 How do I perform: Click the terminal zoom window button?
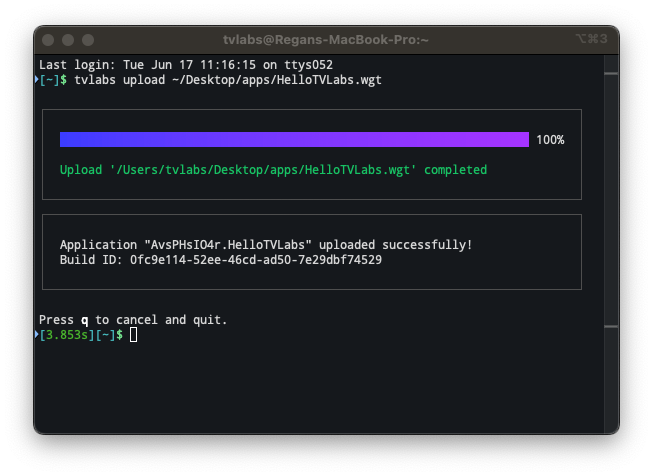88,40
